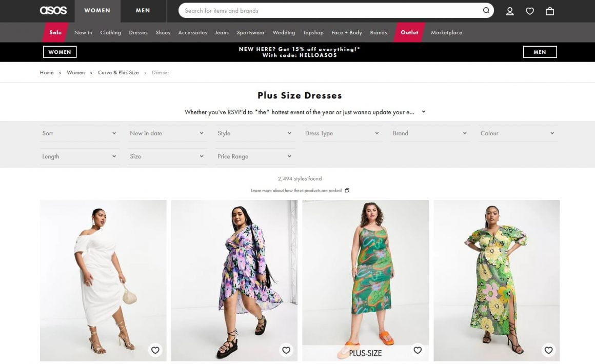Open the Dresses nav menu
This screenshot has height=364, width=595.
(138, 33)
